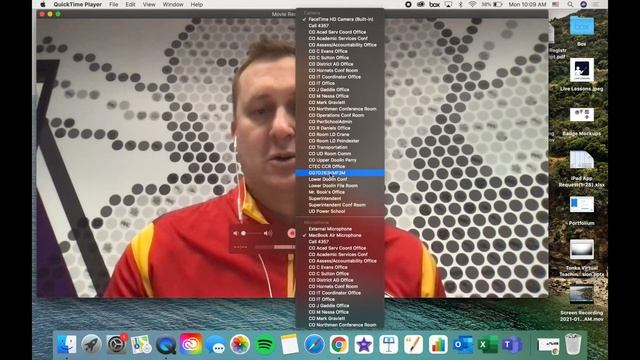640x360 pixels.
Task: Open Pages from the dock
Action: 413,344
